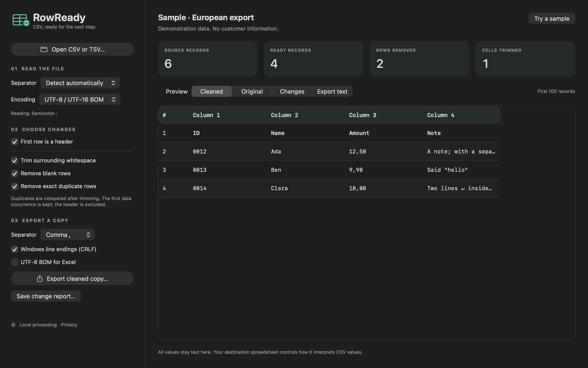Click the Column 4 table header

click(x=441, y=115)
